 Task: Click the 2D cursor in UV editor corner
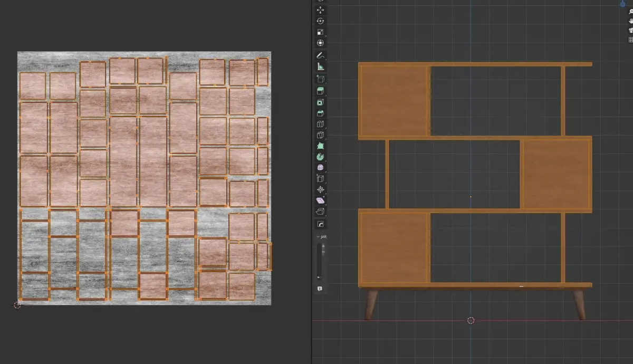[17, 305]
